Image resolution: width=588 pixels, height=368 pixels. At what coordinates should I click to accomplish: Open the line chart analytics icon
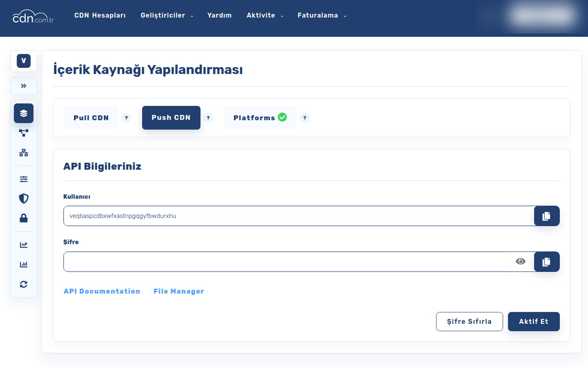24,245
